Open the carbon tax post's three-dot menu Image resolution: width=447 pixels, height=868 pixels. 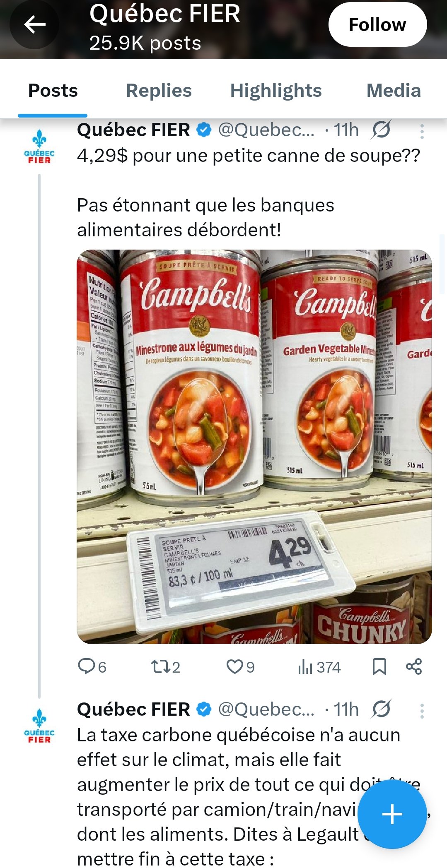tap(422, 711)
